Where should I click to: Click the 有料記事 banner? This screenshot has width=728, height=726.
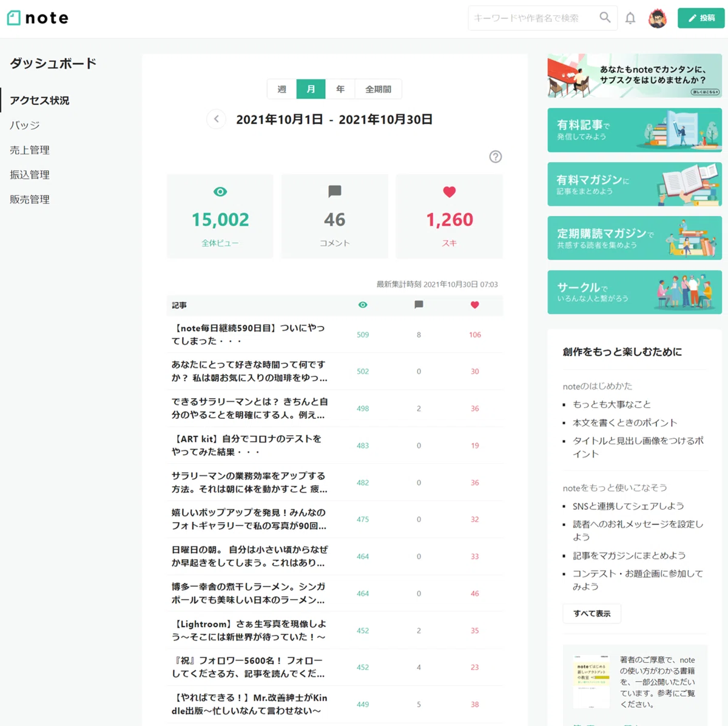(x=635, y=130)
